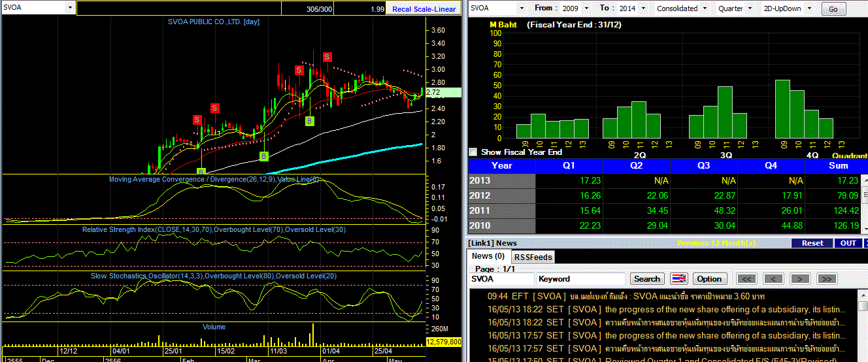Open the financial panel SVOA symbol dropdown
The height and width of the screenshot is (362, 868).
(521, 8)
